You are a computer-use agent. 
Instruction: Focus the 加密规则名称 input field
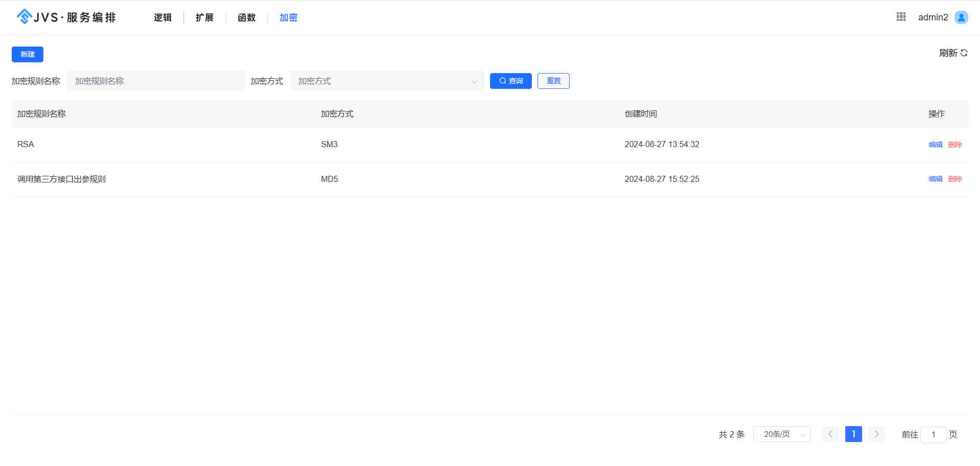click(156, 81)
